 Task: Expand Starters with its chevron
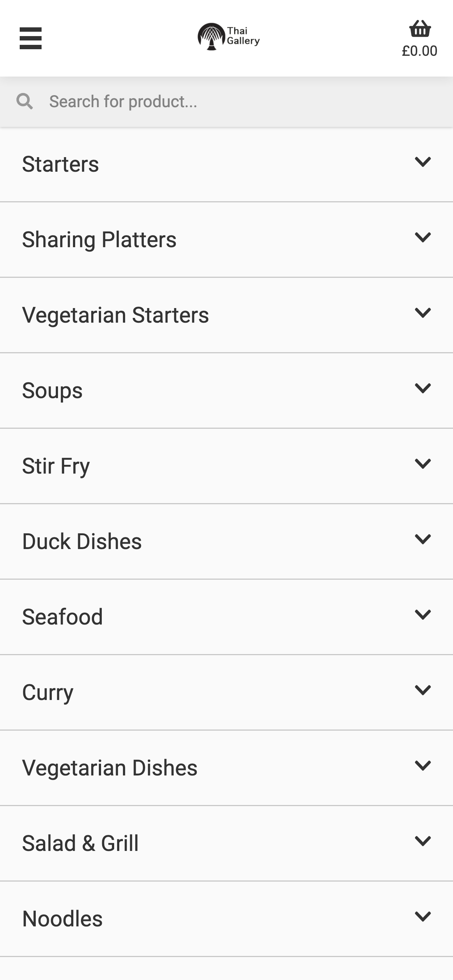(x=423, y=162)
